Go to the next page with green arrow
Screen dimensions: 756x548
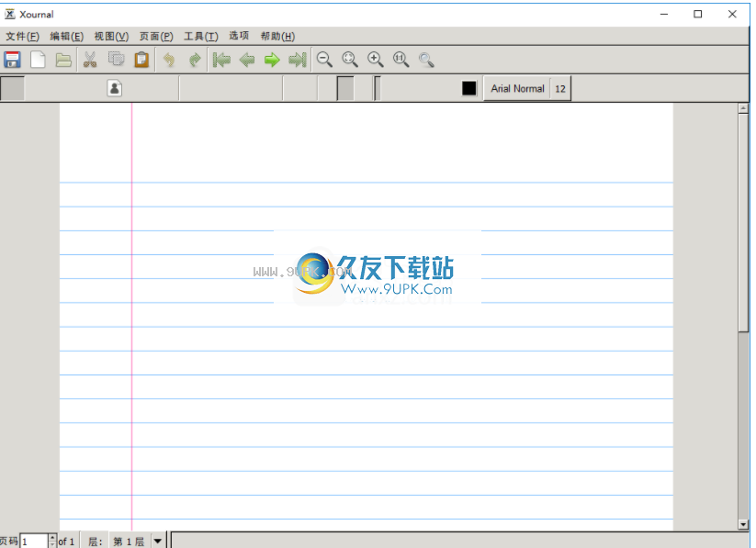(x=273, y=60)
